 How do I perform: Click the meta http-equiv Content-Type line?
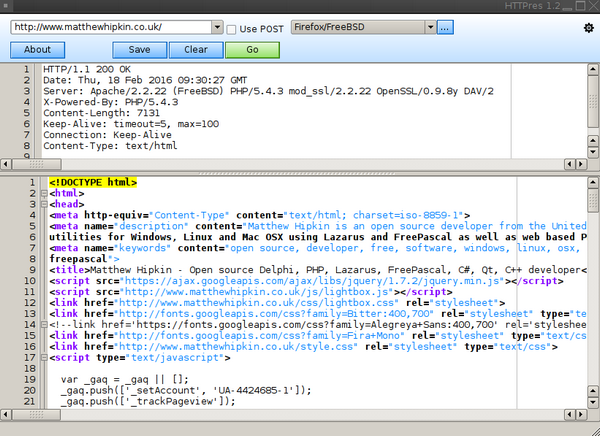[x=259, y=215]
